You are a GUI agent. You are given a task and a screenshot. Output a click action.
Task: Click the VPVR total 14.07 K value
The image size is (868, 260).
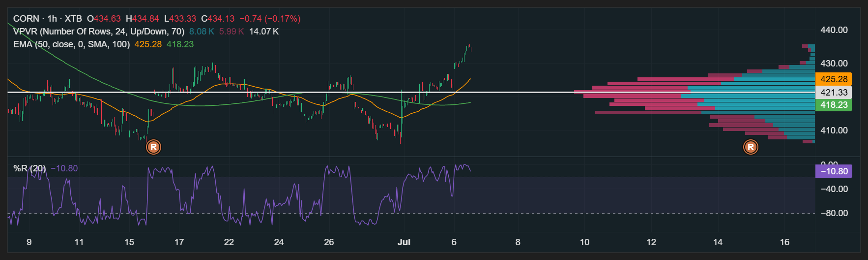(x=264, y=32)
